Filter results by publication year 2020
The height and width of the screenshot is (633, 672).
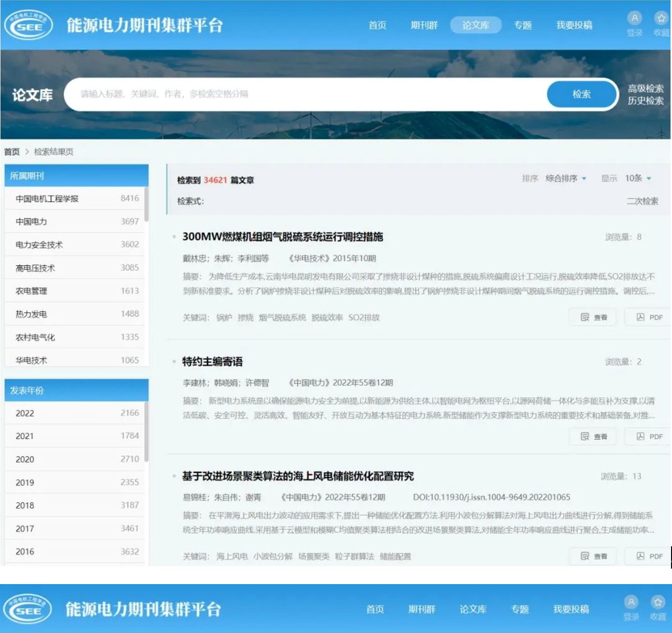point(25,459)
